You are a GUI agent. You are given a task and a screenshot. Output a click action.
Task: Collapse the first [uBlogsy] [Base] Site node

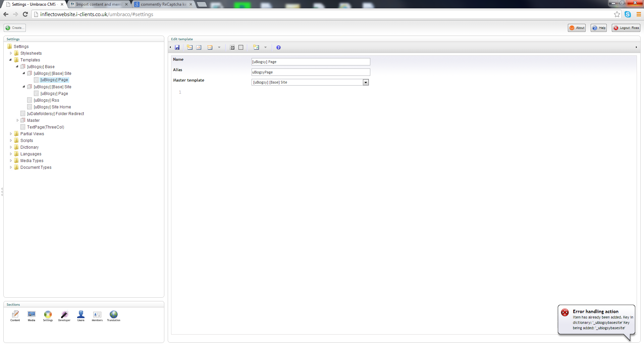click(24, 73)
